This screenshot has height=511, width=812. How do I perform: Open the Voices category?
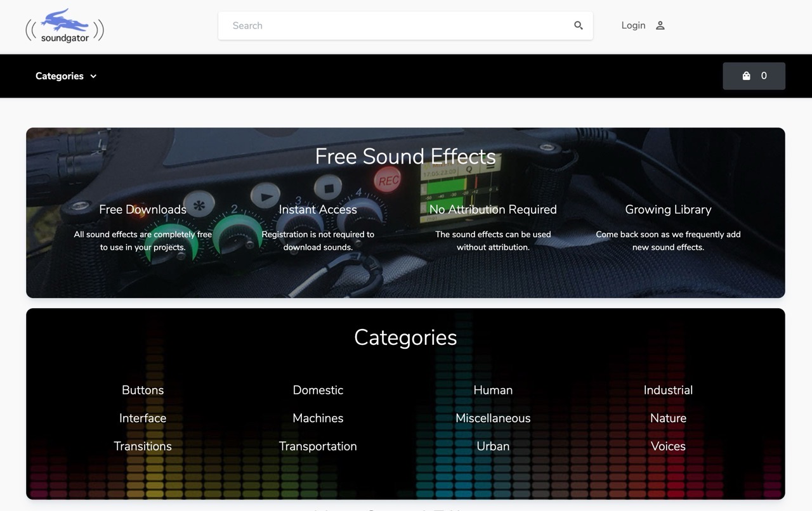click(668, 446)
